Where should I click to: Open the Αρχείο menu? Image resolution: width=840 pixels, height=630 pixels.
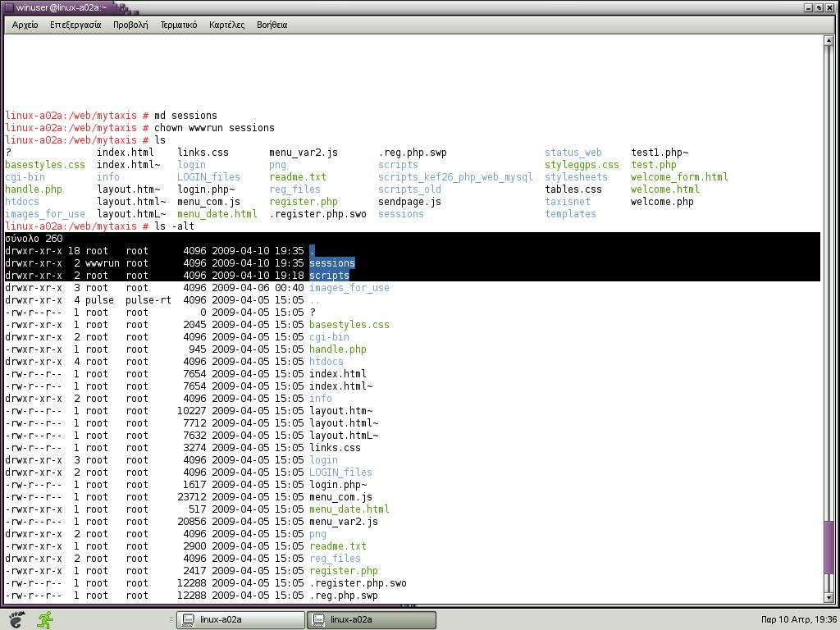pyautogui.click(x=25, y=25)
